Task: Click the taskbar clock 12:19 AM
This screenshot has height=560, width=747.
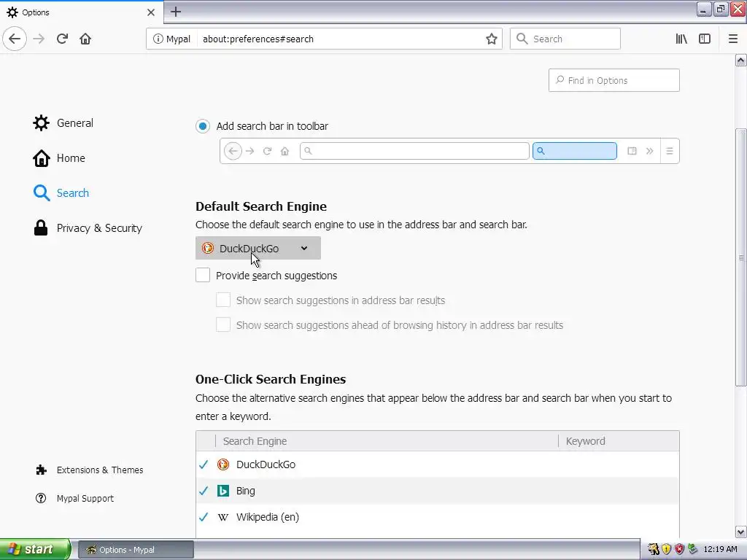Action: click(720, 550)
